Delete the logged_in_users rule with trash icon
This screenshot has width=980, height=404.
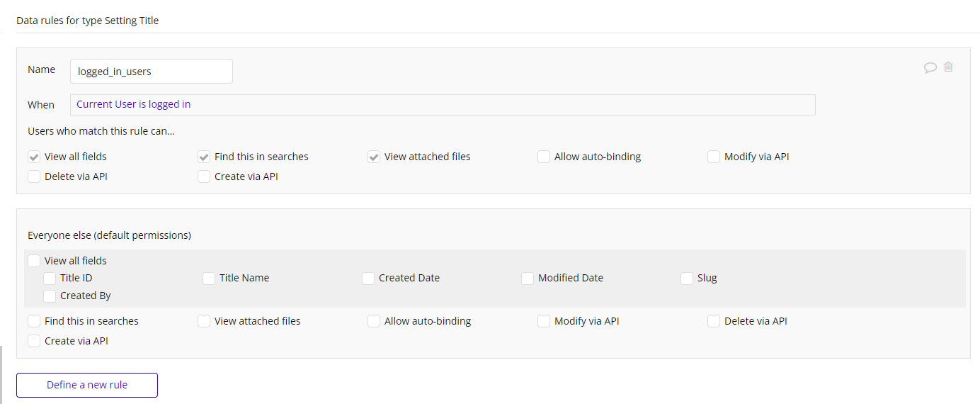click(x=949, y=67)
